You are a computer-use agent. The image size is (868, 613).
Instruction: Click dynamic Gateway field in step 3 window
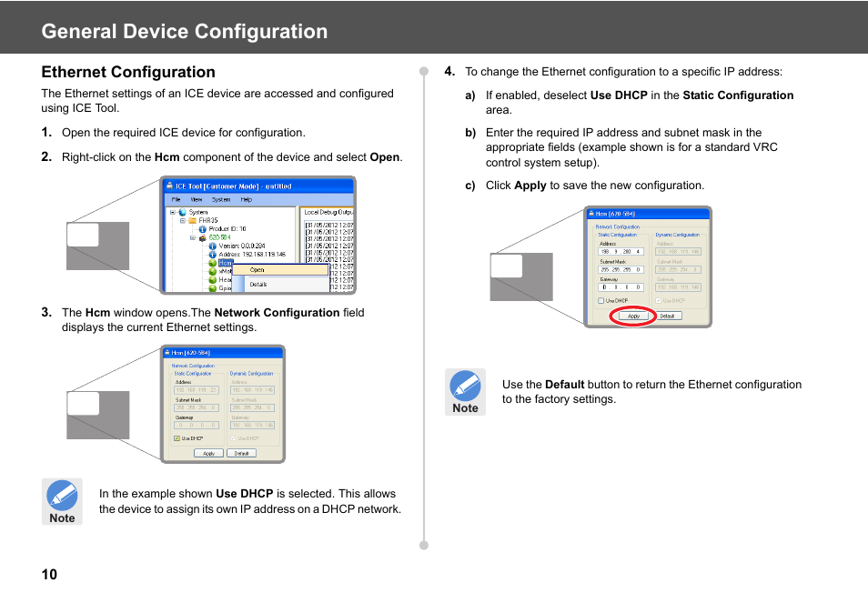point(252,425)
